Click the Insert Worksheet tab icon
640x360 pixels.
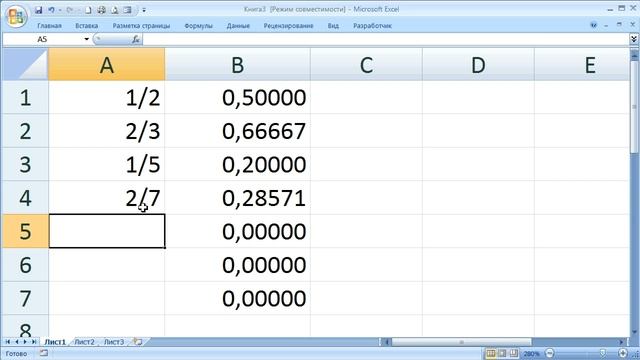[x=138, y=342]
